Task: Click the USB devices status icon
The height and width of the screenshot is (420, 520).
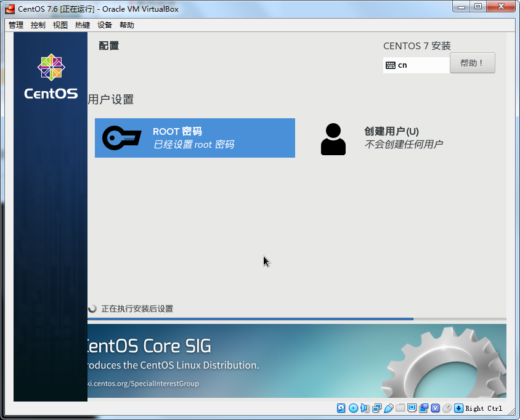Action: pyautogui.click(x=389, y=408)
